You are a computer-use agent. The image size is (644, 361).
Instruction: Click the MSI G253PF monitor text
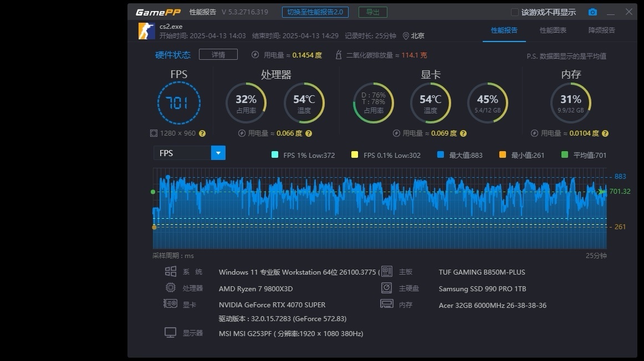(291, 333)
